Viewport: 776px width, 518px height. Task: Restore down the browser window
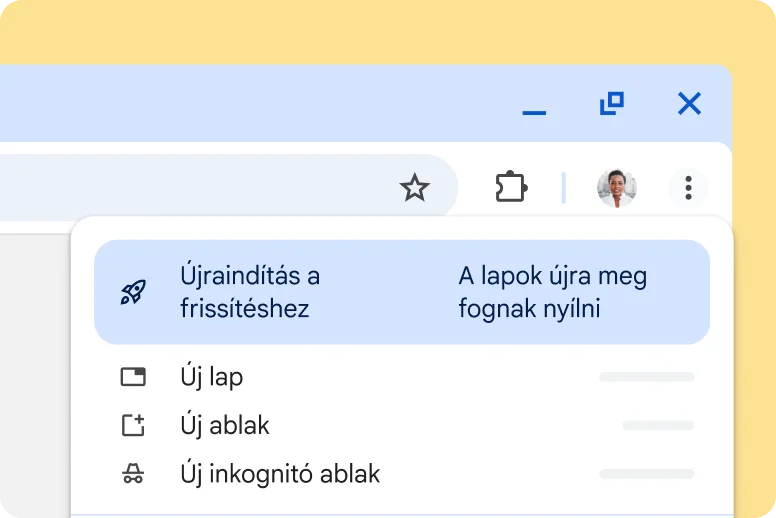coord(611,103)
